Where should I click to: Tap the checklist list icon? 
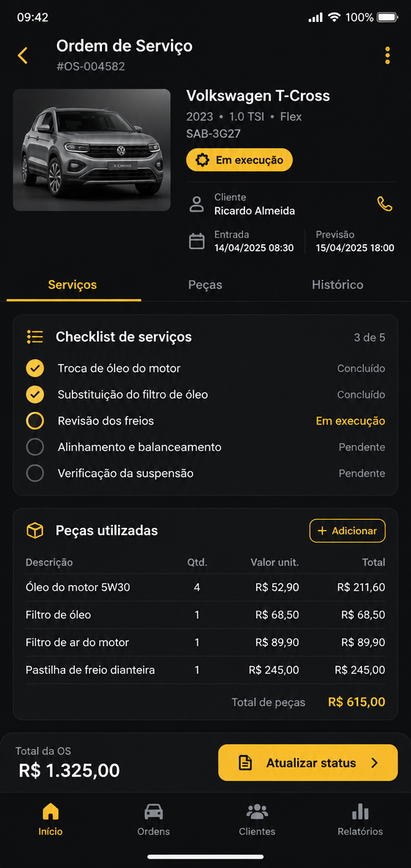pyautogui.click(x=35, y=336)
